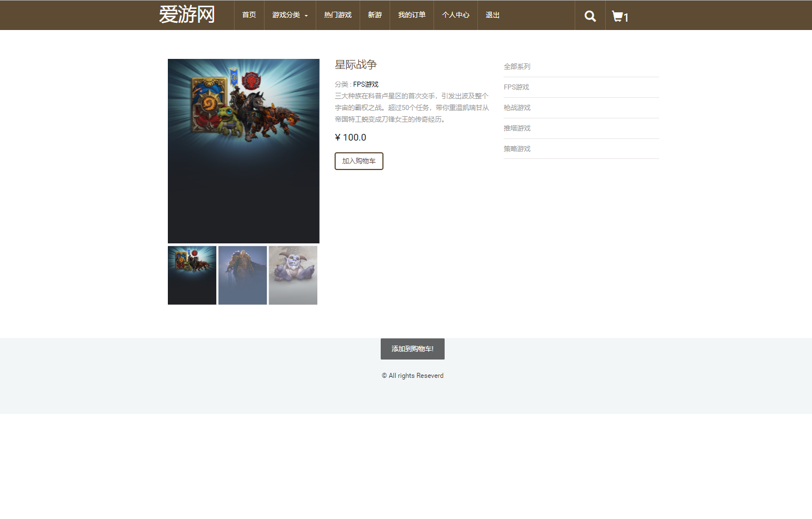Click the main 星际战争 product image
This screenshot has width=812, height=519.
[x=243, y=151]
